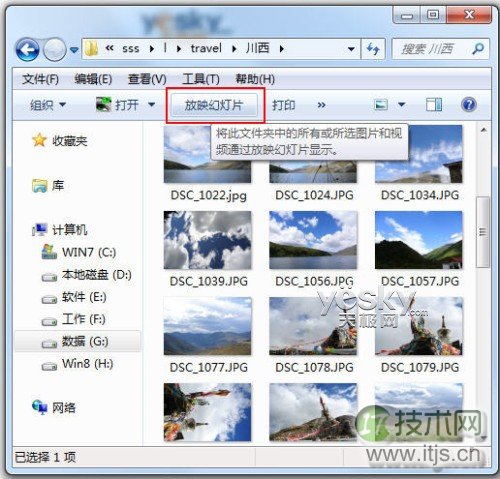Open the 组织 dropdown menu
Viewport: 500px width, 479px height.
48,105
